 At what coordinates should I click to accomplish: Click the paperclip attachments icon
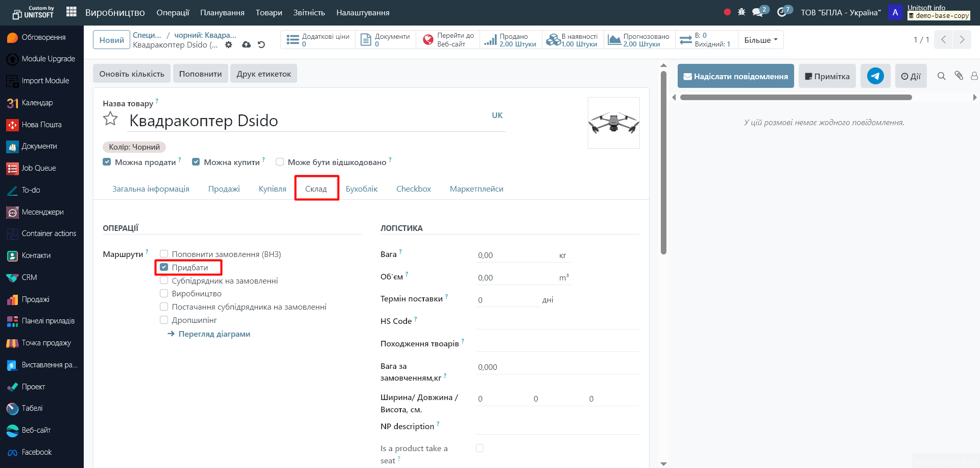point(959,76)
